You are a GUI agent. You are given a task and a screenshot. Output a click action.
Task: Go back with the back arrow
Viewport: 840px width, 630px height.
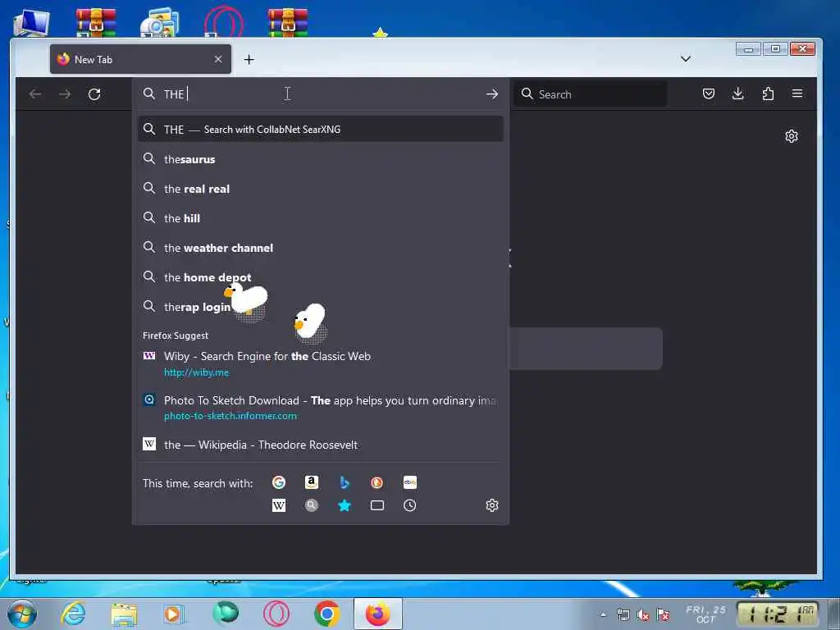click(35, 94)
